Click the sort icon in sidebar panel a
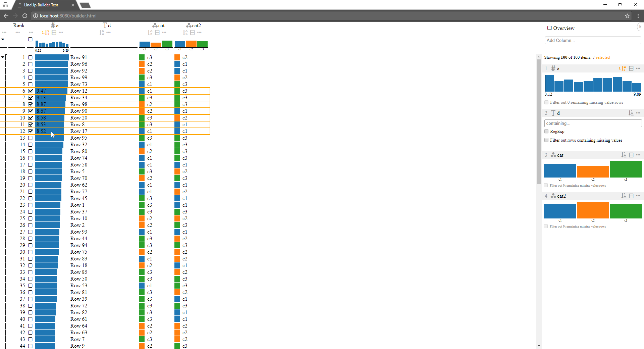This screenshot has width=644, height=349. 623,68
